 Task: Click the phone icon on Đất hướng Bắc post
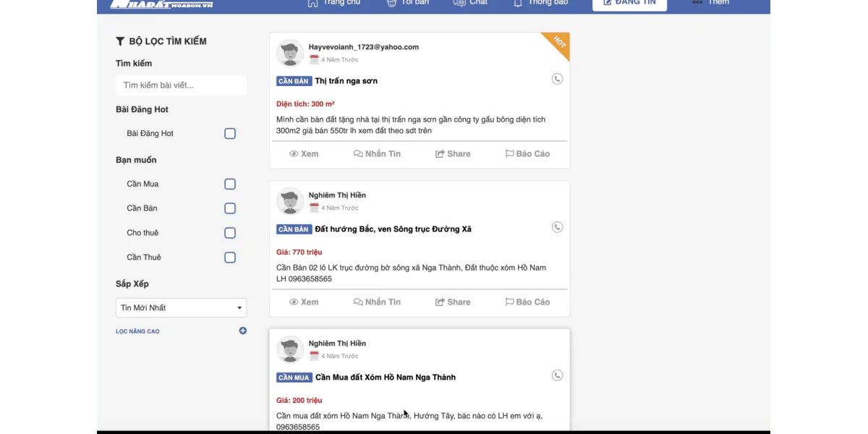(x=557, y=227)
